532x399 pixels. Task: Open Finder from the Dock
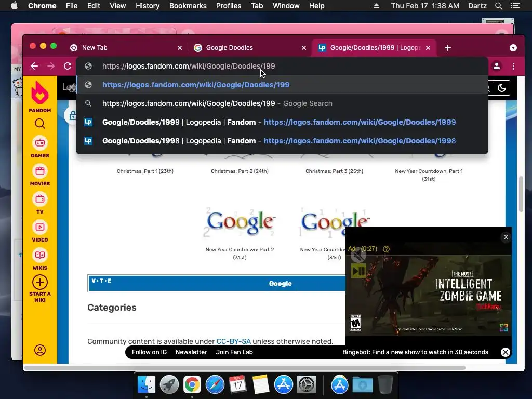[147, 385]
